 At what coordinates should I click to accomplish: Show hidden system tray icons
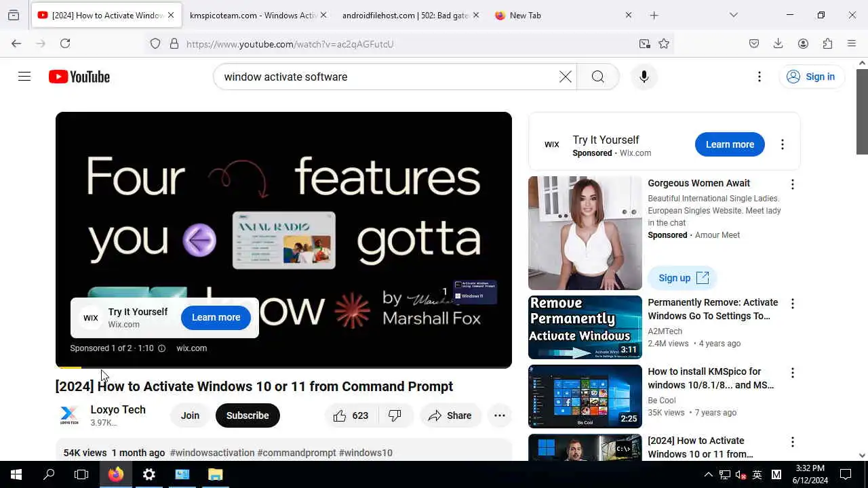click(x=708, y=474)
